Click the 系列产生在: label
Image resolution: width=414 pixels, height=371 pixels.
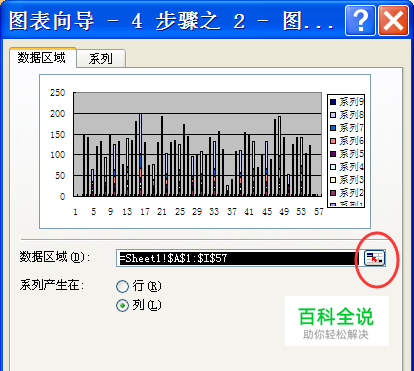[x=52, y=285]
